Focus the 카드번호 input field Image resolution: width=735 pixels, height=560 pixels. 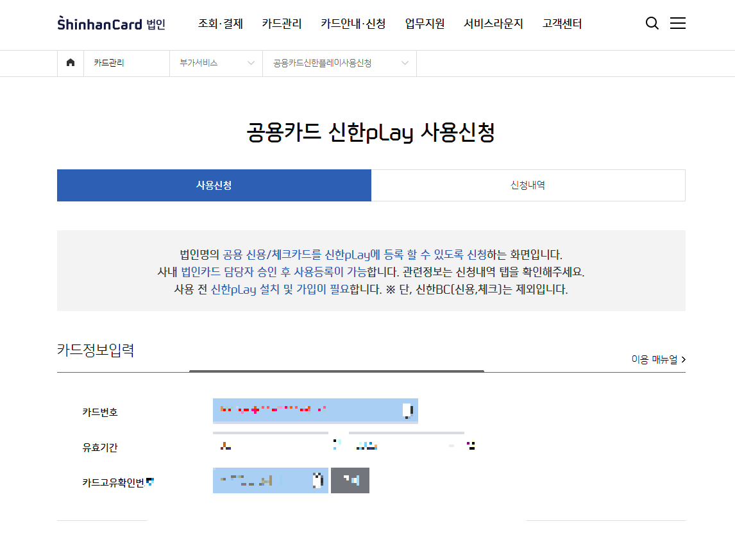tap(316, 411)
